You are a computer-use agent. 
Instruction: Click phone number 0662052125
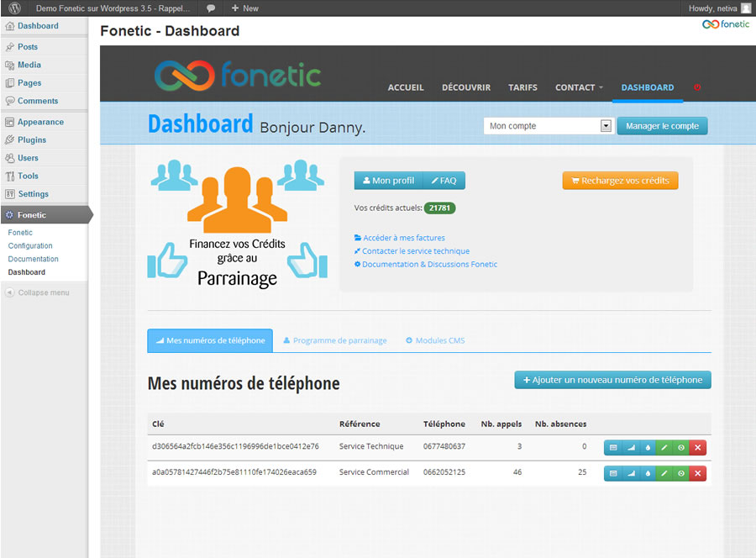pyautogui.click(x=444, y=472)
